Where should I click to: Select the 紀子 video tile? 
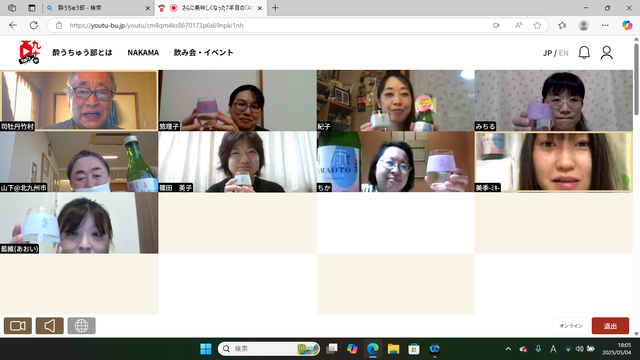click(x=396, y=100)
